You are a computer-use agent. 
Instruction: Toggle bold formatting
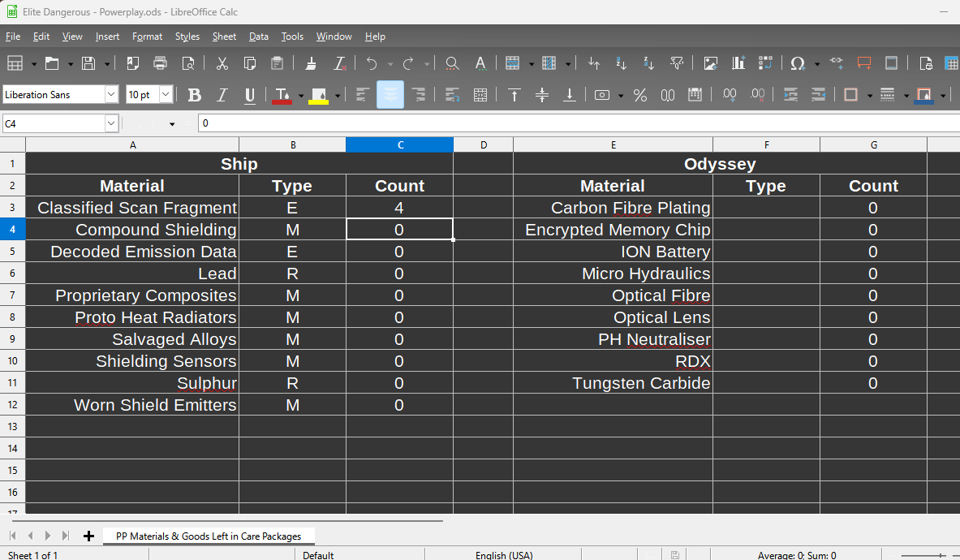(x=195, y=95)
